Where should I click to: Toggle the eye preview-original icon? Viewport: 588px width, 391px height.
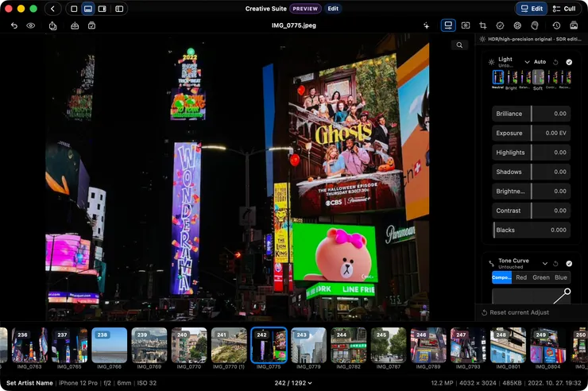pyautogui.click(x=31, y=25)
